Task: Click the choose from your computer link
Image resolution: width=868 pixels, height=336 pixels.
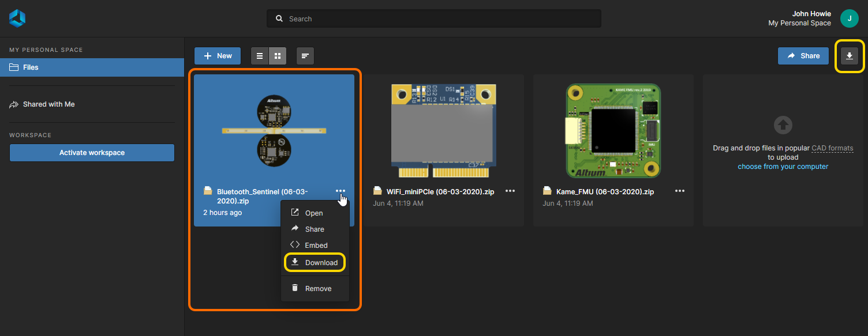Action: click(x=783, y=167)
